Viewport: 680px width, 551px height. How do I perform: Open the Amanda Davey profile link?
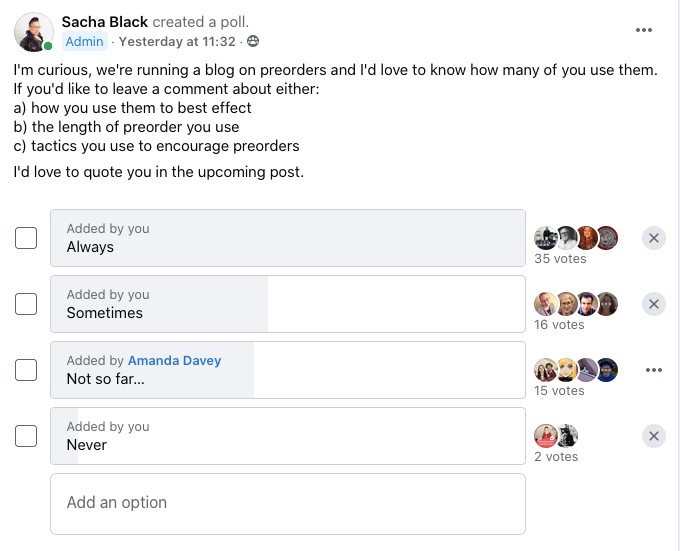[x=174, y=360]
